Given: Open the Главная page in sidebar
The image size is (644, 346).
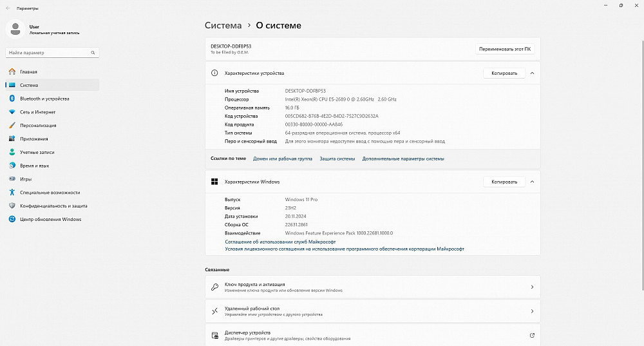Looking at the screenshot, I should coord(52,72).
